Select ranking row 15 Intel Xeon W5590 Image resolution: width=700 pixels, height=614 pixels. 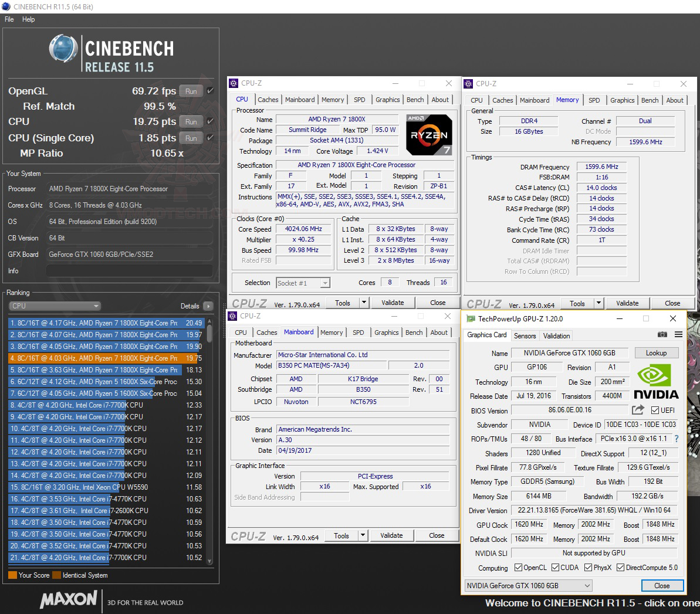pos(106,487)
